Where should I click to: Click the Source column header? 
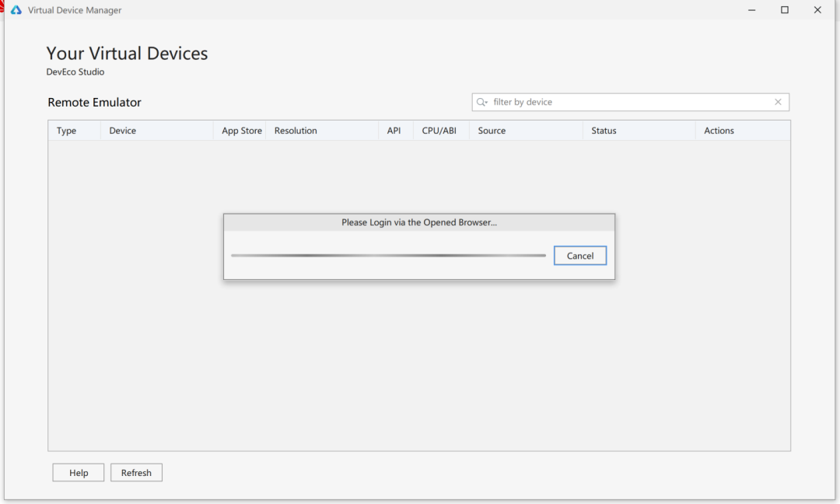[x=492, y=131]
